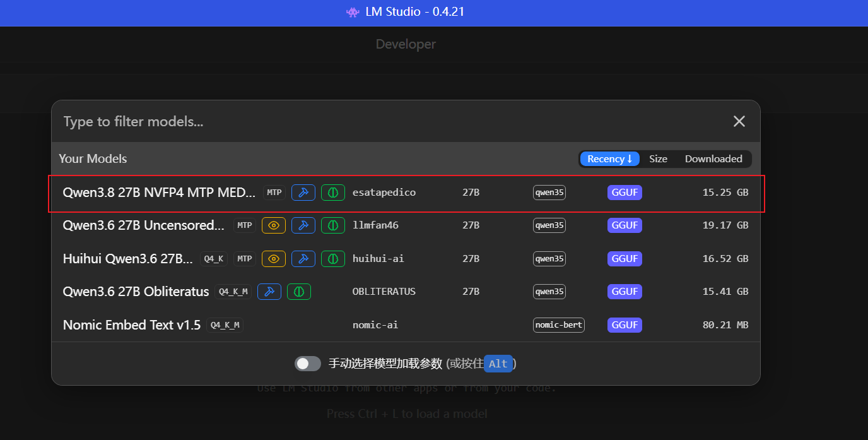This screenshot has height=440, width=868.
Task: Select Huihui Qwen3.6 27B... model
Action: coord(406,259)
